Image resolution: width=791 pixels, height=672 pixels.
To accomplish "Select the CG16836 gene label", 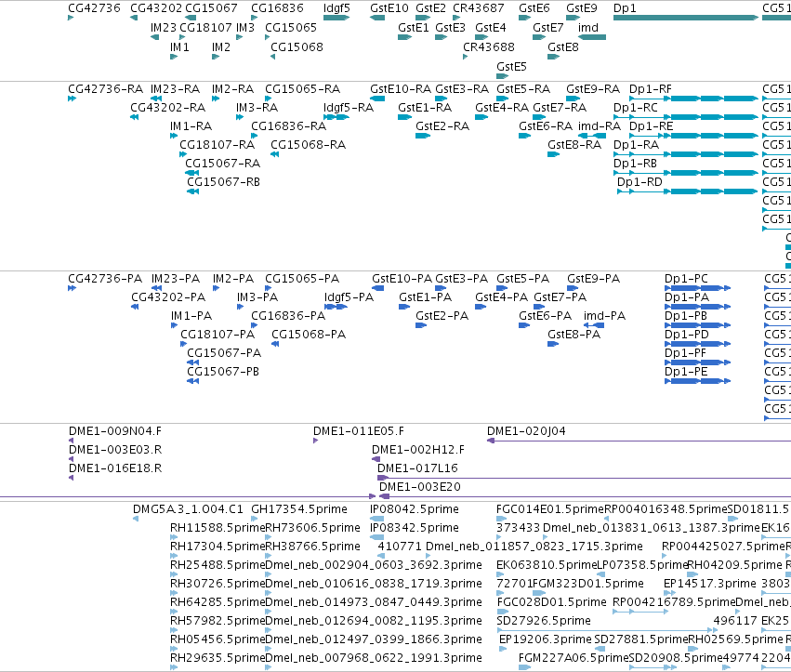I will [278, 8].
